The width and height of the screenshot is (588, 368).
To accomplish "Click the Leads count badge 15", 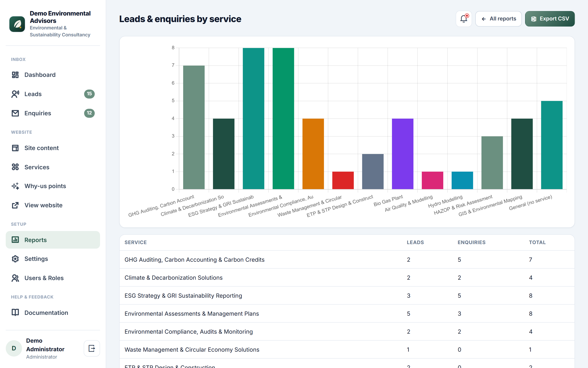I will (89, 94).
